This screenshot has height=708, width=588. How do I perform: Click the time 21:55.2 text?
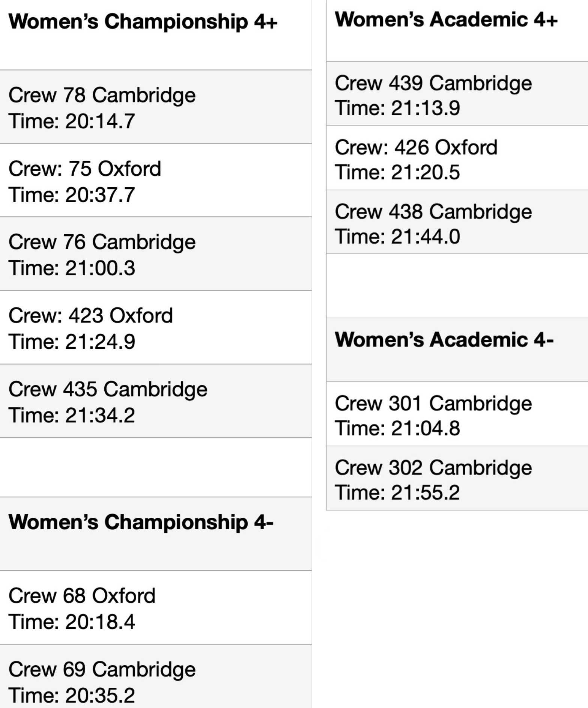pyautogui.click(x=425, y=493)
